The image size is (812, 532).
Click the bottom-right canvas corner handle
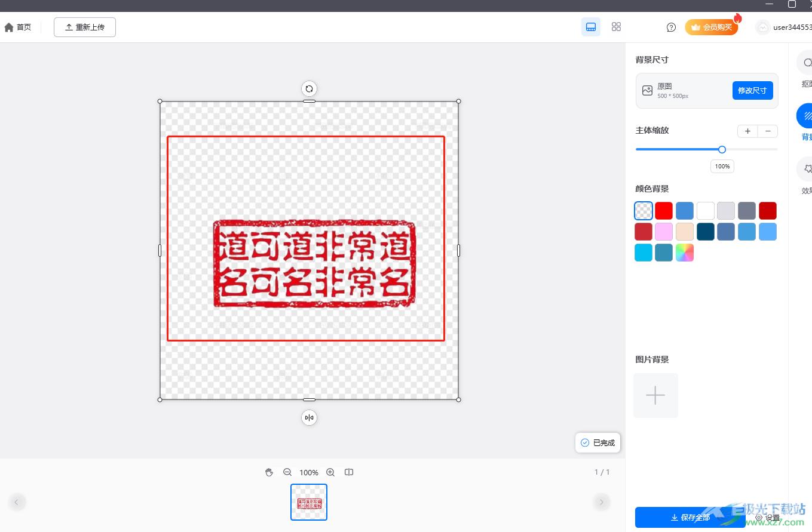click(x=458, y=399)
